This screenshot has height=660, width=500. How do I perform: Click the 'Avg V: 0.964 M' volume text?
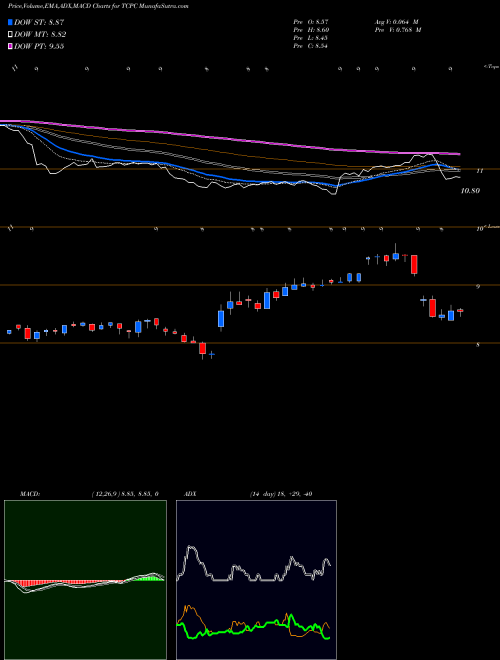point(396,21)
